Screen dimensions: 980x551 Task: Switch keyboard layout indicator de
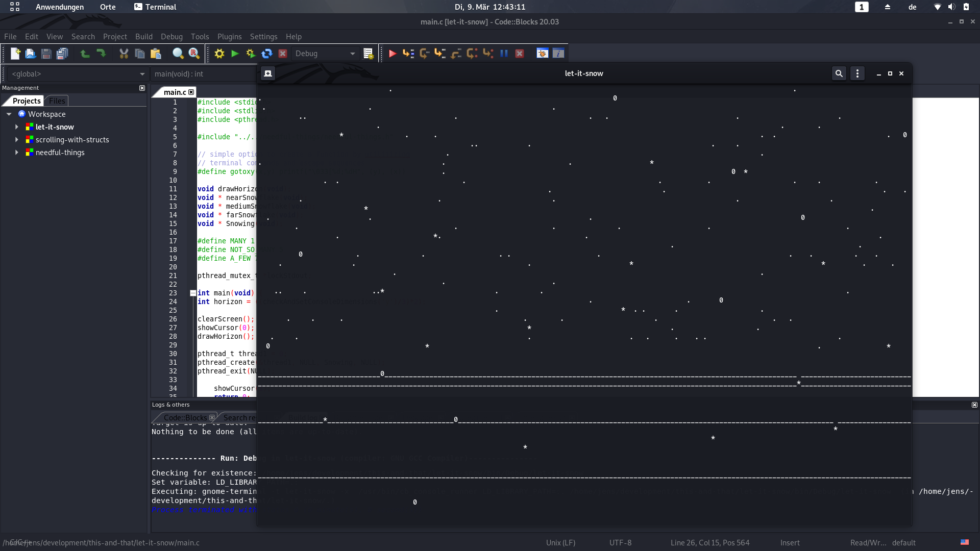pyautogui.click(x=913, y=7)
